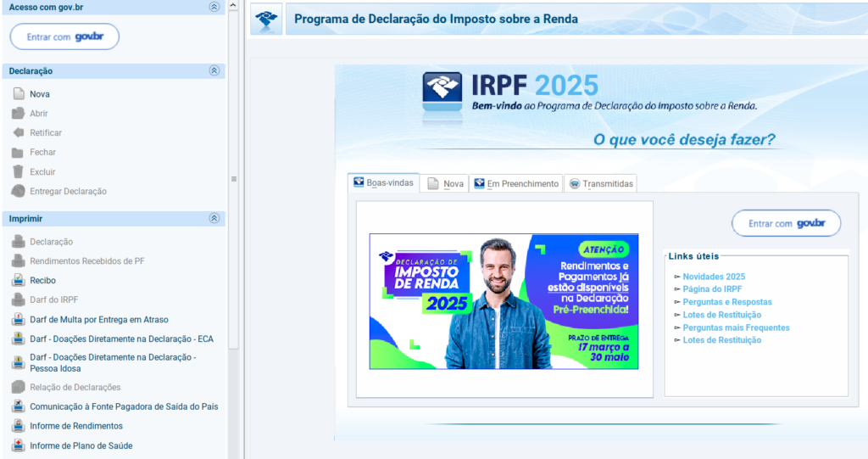868x459 pixels.
Task: Click the Recibo icon
Action: point(19,281)
